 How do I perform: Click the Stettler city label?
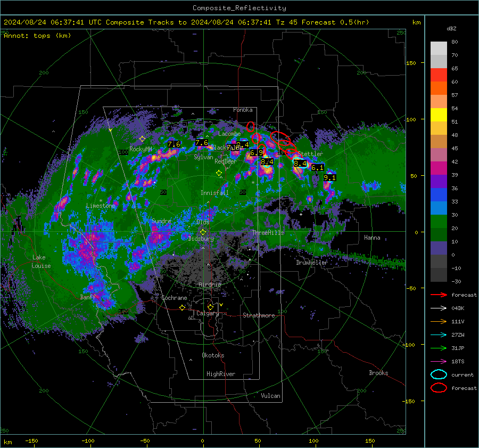coord(310,154)
